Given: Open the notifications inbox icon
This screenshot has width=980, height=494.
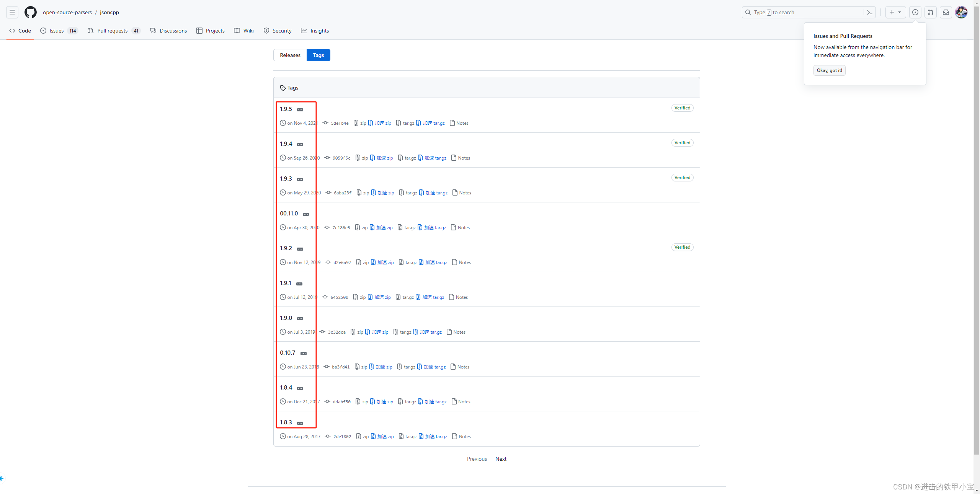Looking at the screenshot, I should pyautogui.click(x=946, y=12).
